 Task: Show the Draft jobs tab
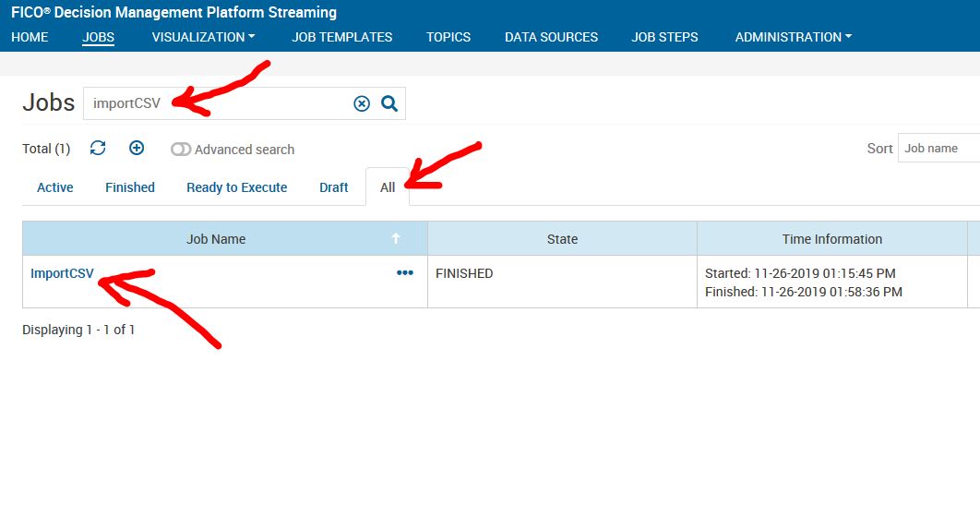tap(334, 187)
